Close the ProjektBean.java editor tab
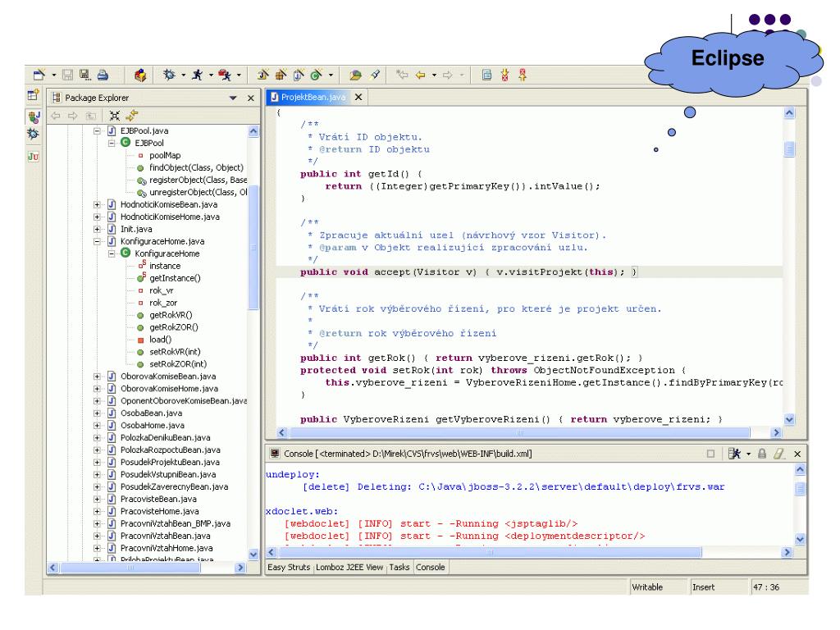 click(358, 97)
